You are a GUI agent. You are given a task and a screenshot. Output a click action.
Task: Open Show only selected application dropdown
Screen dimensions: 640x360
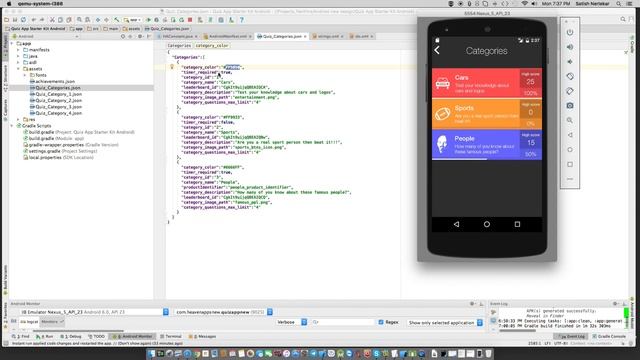tap(445, 322)
